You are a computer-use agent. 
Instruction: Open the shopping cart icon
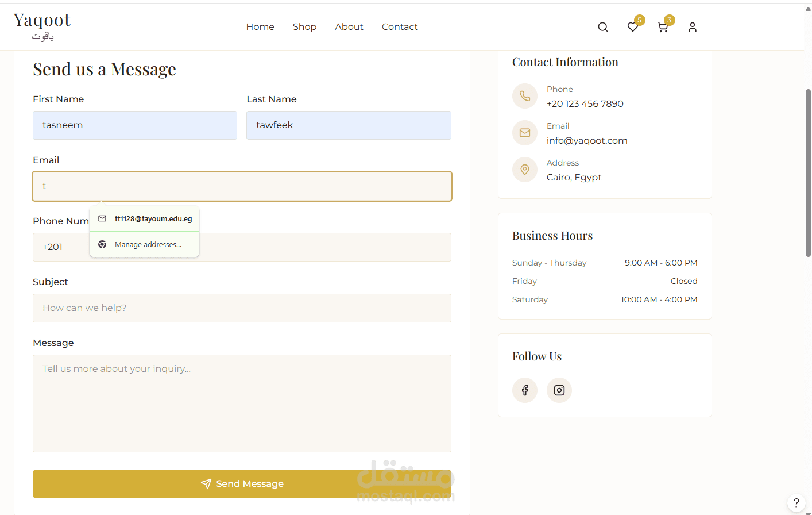[663, 27]
